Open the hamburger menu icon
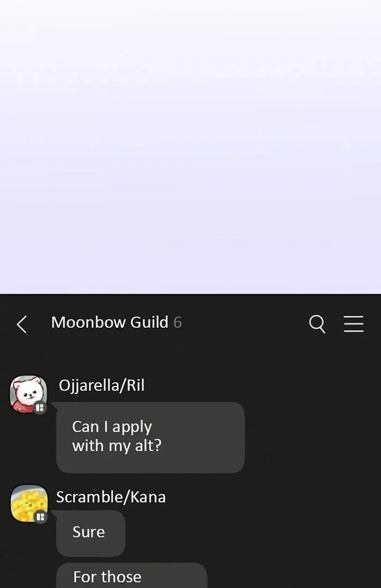The image size is (381, 588). coord(354,323)
